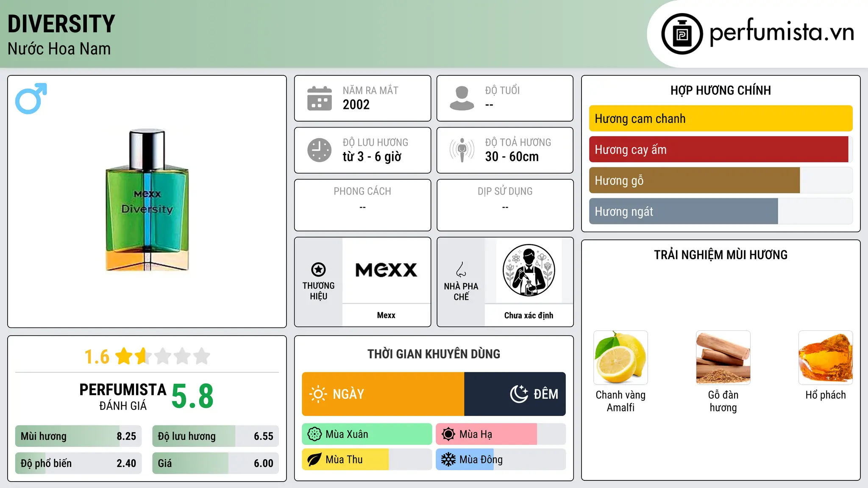Viewport: 868px width, 488px height.
Task: Click the NHÀ PHA CHẾ label
Action: click(461, 291)
